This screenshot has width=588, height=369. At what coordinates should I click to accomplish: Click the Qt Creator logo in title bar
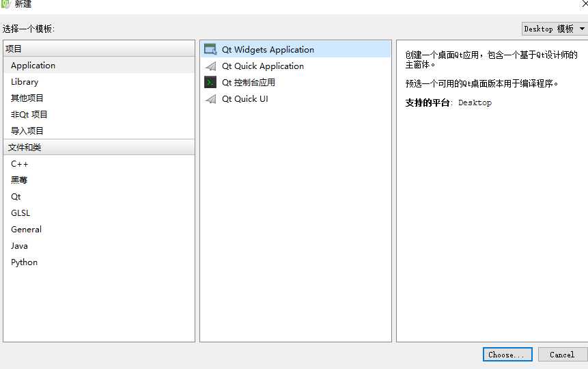tap(6, 3)
